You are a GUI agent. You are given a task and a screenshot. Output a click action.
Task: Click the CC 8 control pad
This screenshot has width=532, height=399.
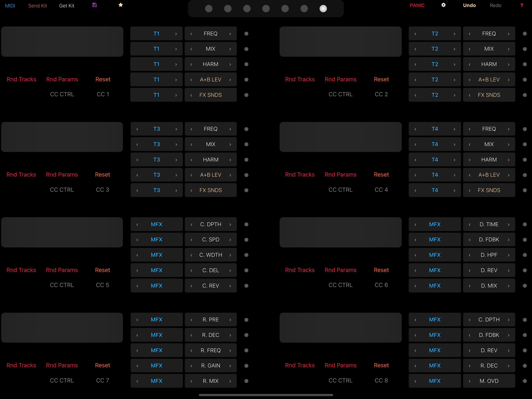click(341, 328)
